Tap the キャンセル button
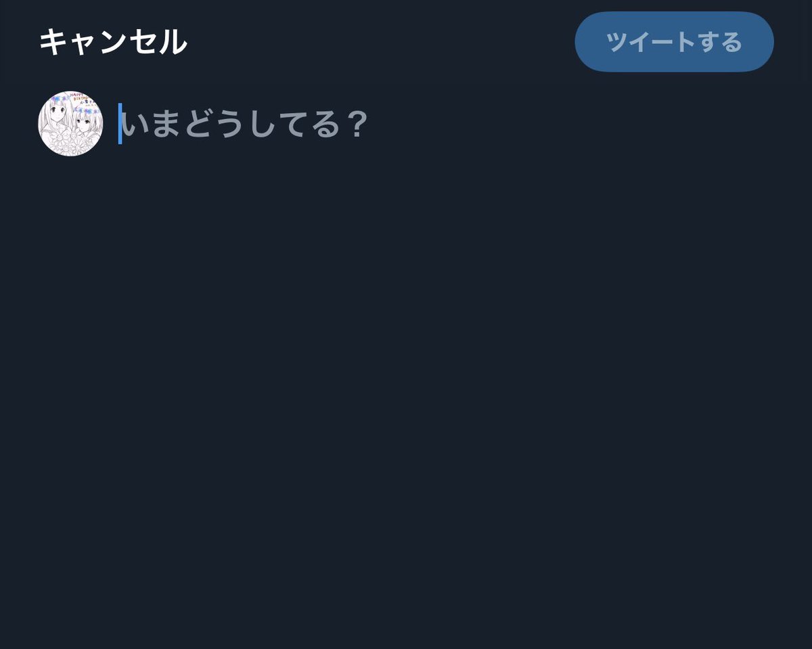812x649 pixels. point(112,42)
